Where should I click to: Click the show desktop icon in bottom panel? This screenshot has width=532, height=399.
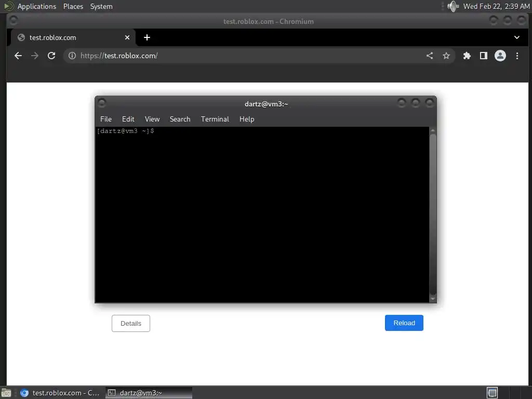pos(6,393)
